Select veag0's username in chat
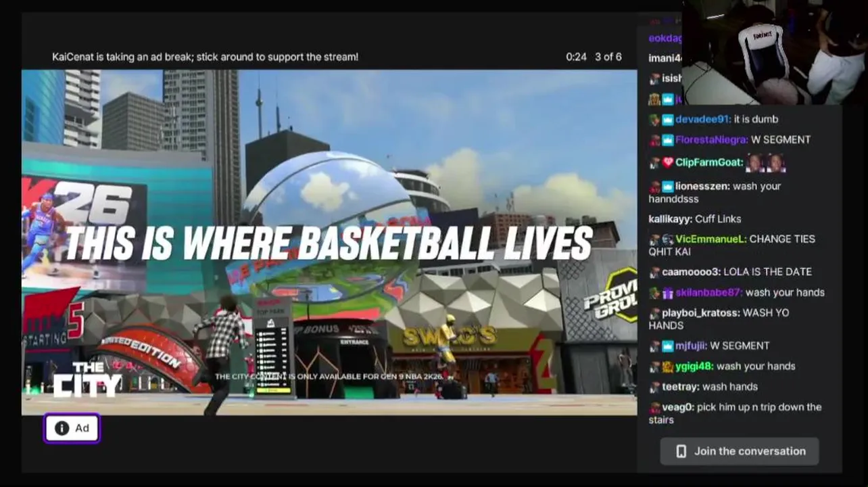 677,407
